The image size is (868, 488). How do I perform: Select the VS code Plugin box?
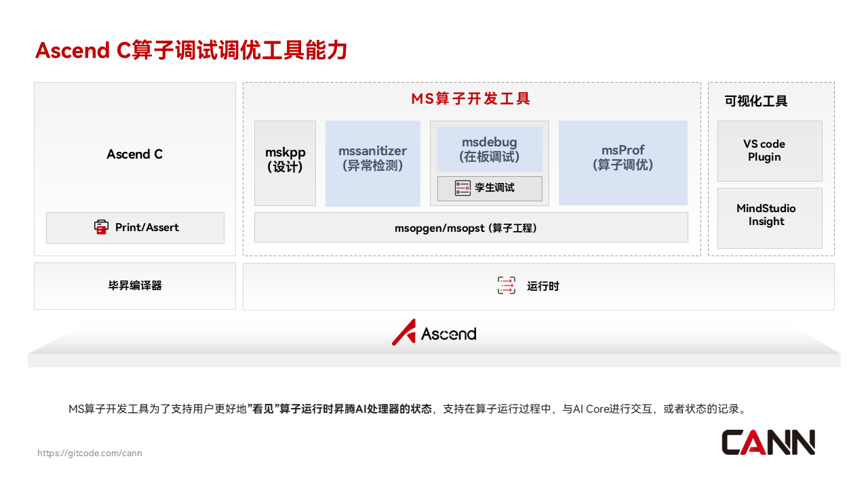point(770,150)
